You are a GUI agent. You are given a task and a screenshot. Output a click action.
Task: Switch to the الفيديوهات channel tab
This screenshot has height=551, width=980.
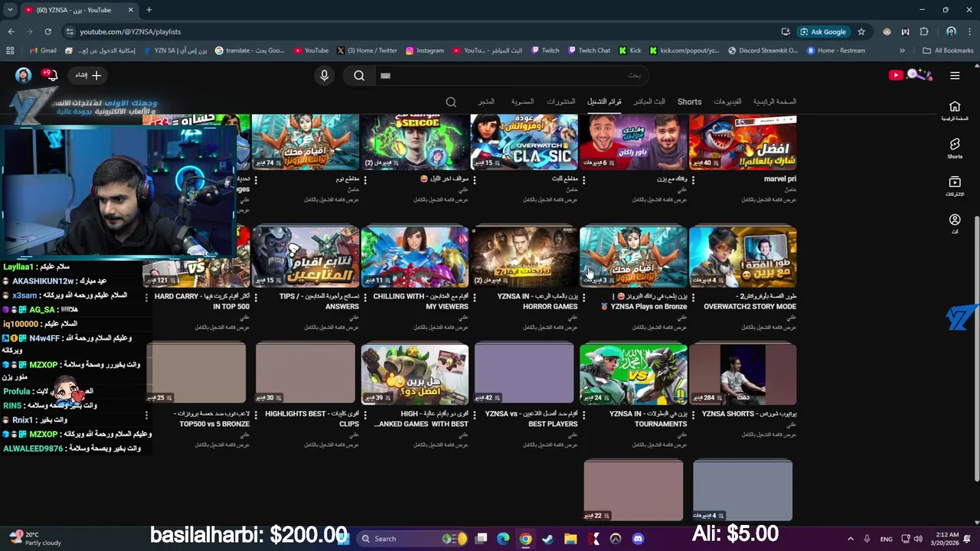(727, 102)
